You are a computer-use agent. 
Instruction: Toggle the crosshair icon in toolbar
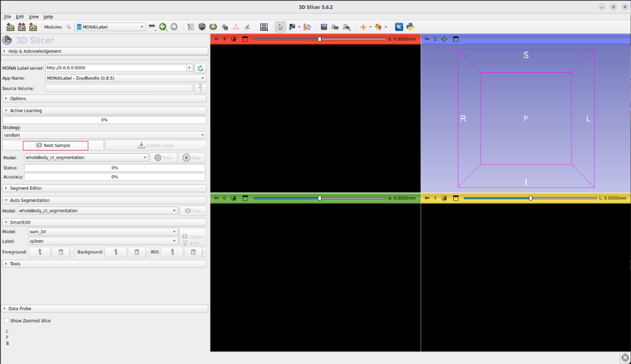coord(363,27)
